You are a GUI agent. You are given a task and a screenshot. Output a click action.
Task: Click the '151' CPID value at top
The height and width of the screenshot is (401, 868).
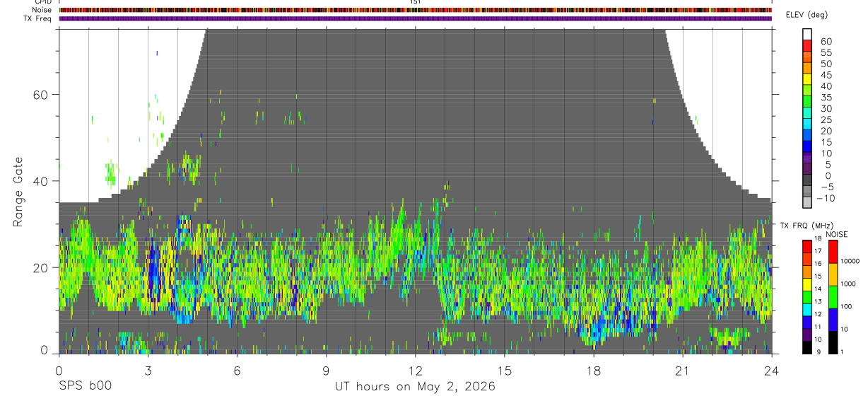click(416, 2)
